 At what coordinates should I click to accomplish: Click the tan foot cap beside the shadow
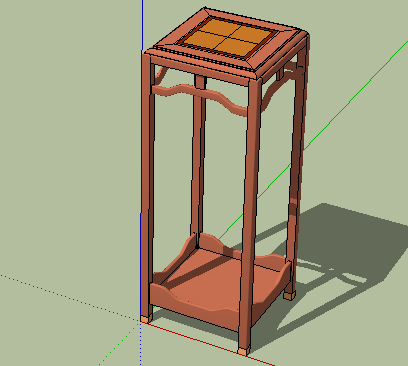pos(289,295)
